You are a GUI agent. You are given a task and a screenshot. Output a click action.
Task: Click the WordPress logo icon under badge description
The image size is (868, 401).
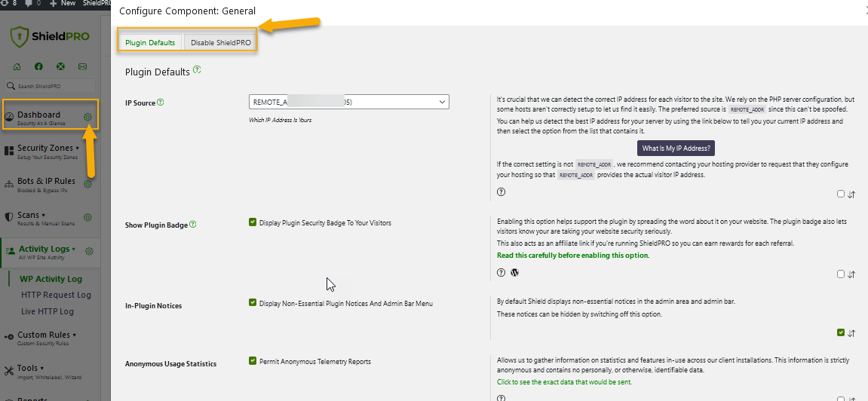(515, 273)
